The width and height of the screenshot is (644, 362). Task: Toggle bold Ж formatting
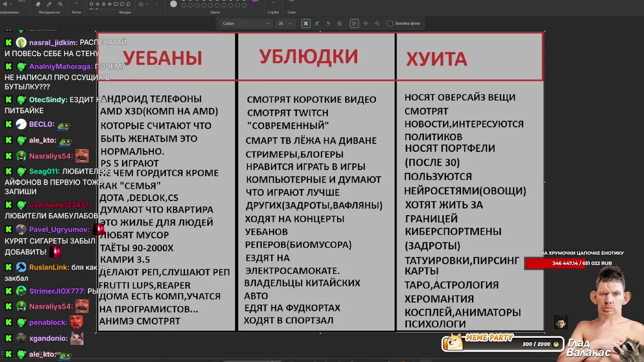click(305, 23)
